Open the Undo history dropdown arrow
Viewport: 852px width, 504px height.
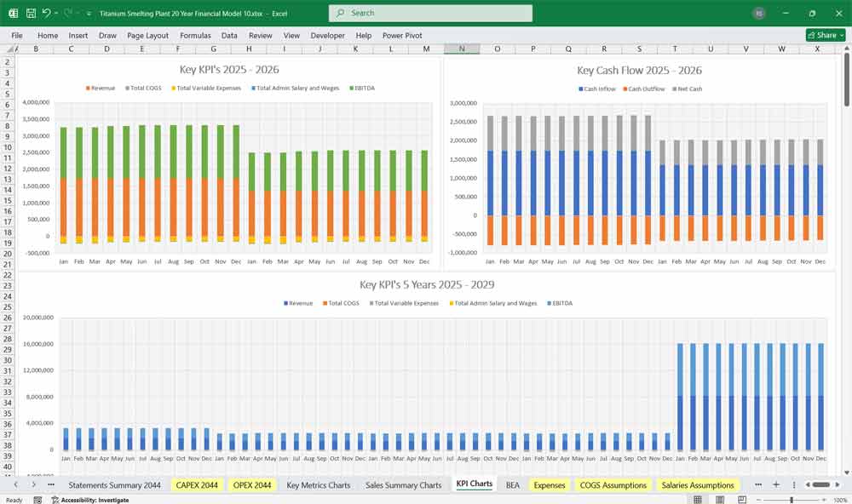point(56,14)
